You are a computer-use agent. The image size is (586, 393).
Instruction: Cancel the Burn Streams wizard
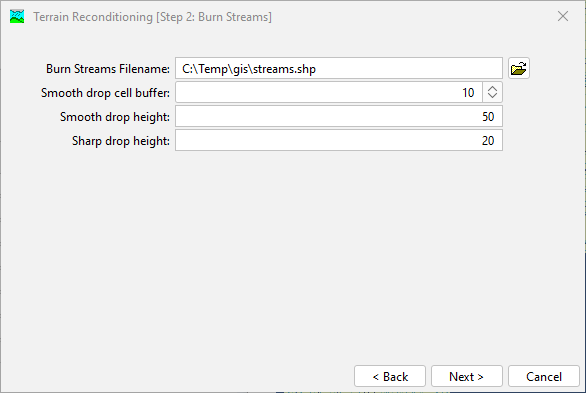coord(544,376)
